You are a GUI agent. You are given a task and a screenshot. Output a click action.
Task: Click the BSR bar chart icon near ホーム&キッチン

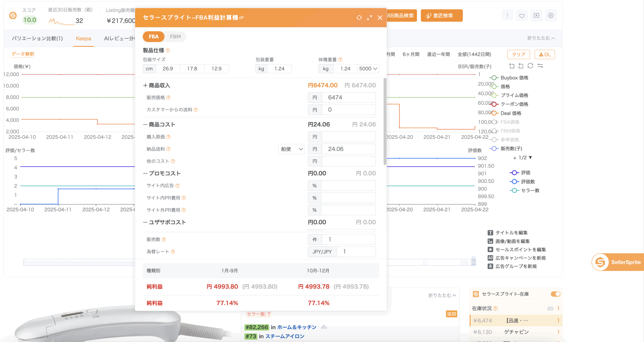click(x=324, y=327)
